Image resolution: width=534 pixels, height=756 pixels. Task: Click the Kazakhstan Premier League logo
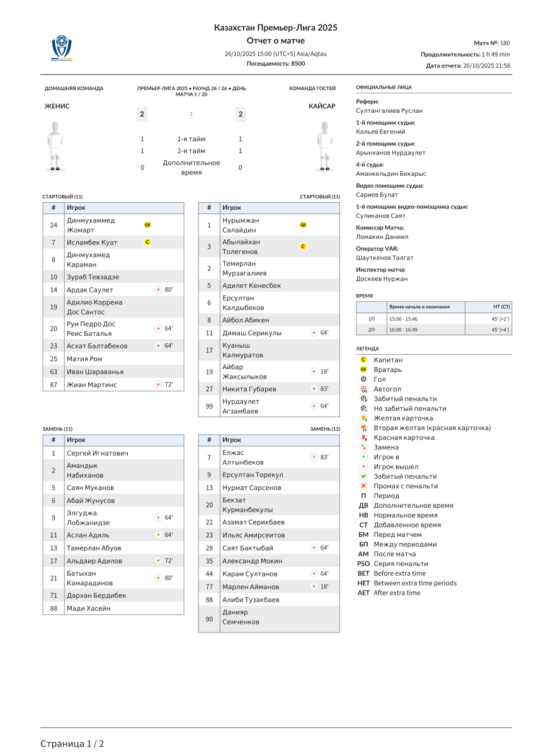[x=62, y=47]
